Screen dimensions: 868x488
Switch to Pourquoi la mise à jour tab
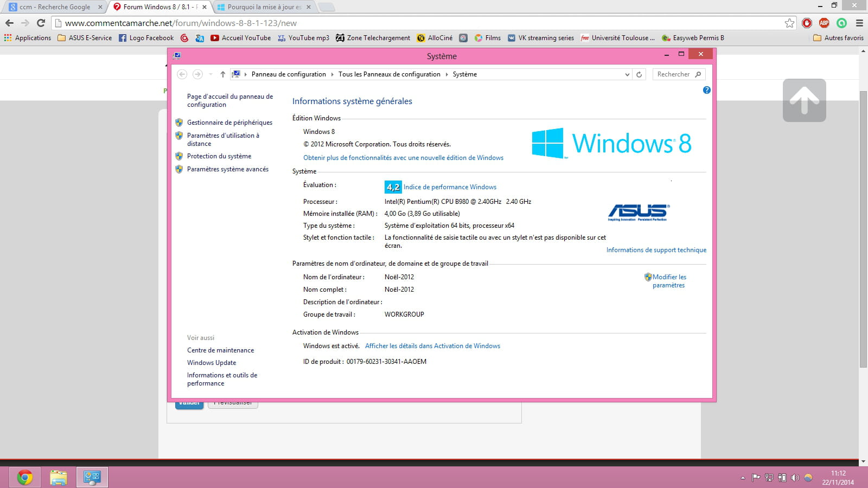pos(264,7)
